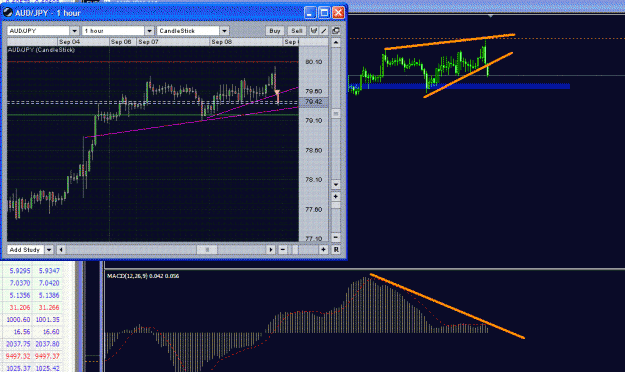
Task: Click the 1025.42 quote value
Action: (x=47, y=368)
